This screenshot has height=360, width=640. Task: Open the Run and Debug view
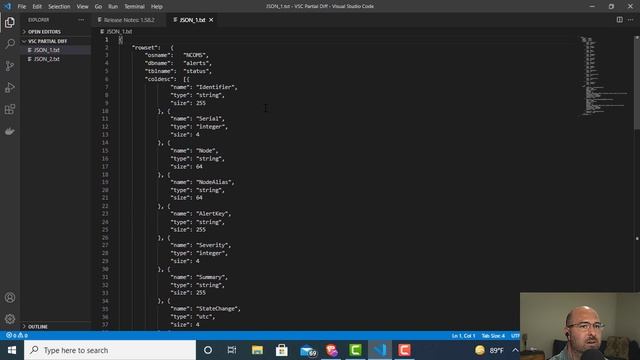pos(10,87)
